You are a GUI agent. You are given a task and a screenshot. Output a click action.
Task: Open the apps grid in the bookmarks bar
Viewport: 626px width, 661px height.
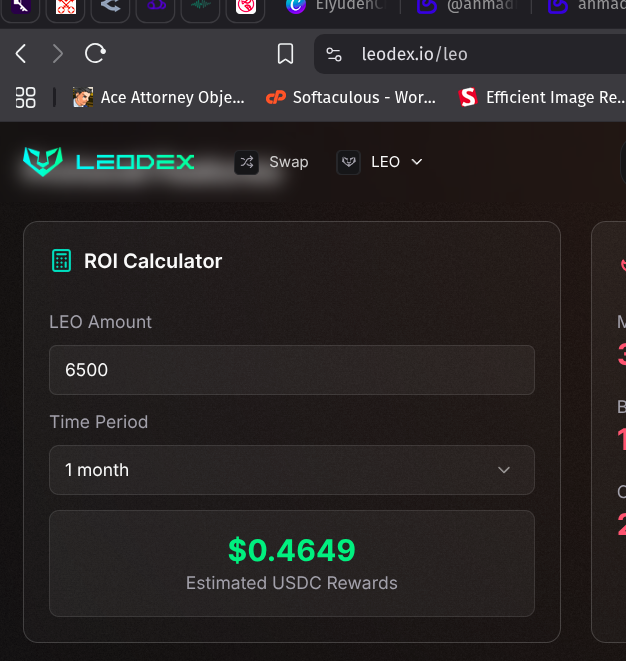coord(25,97)
